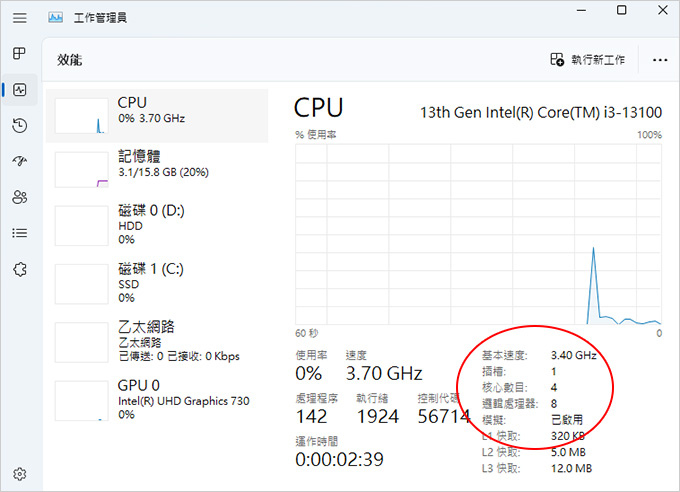The height and width of the screenshot is (492, 680).
Task: Open the App history icon in sidebar
Action: click(x=20, y=126)
